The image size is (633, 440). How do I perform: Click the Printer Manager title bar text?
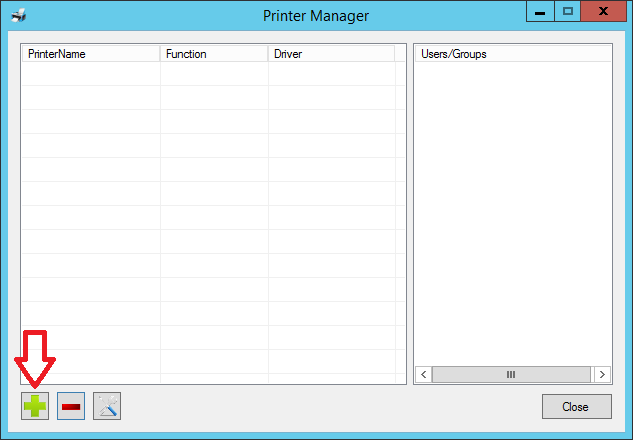coord(316,16)
